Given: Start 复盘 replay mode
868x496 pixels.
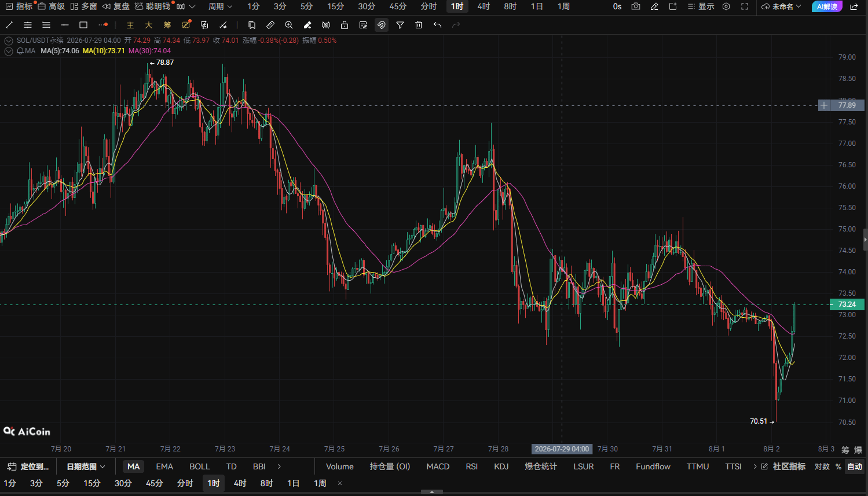Looking at the screenshot, I should tap(116, 6).
